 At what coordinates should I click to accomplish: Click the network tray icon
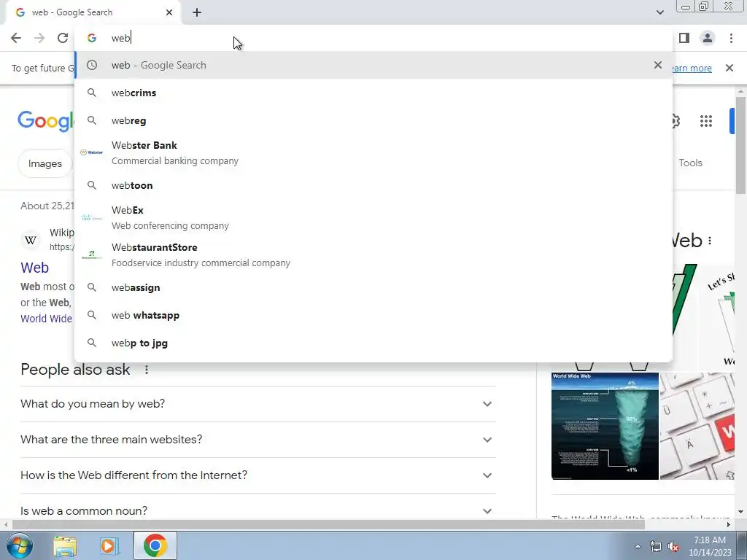[656, 546]
